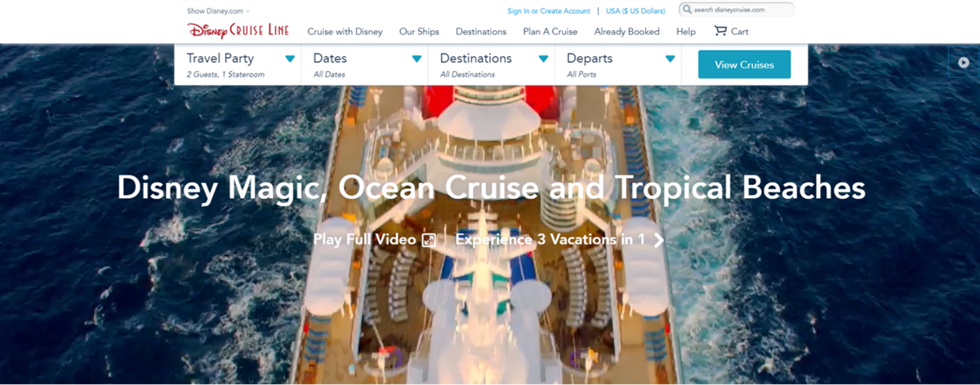Open the Our Ships menu
Screen dimensions: 980x385
click(x=419, y=32)
